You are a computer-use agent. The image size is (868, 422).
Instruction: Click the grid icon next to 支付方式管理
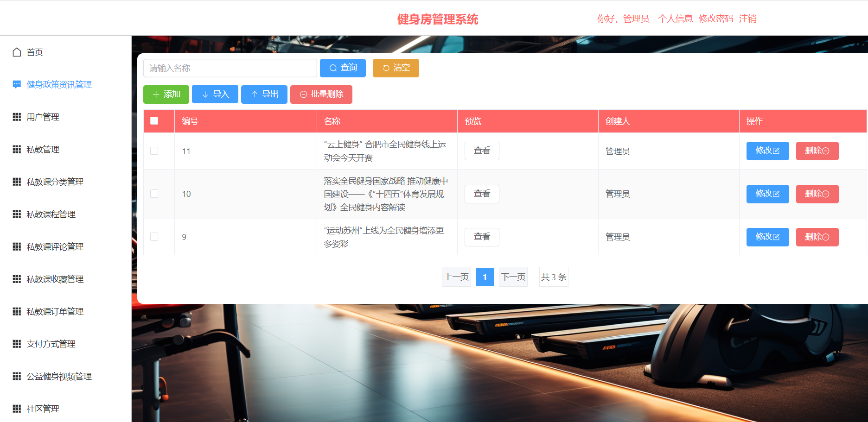[17, 344]
